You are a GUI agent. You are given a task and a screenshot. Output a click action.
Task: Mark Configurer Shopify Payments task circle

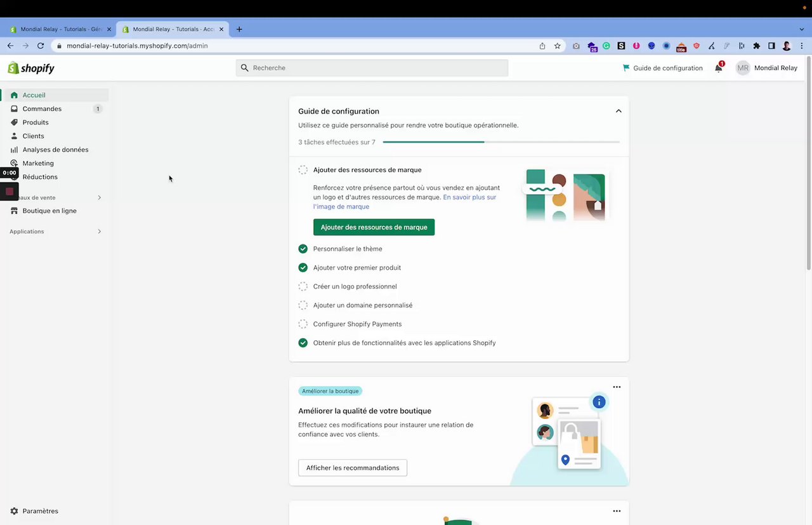tap(303, 324)
